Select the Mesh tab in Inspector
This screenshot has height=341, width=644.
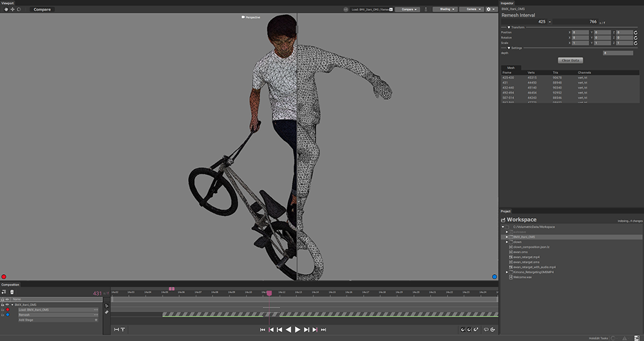click(x=511, y=68)
